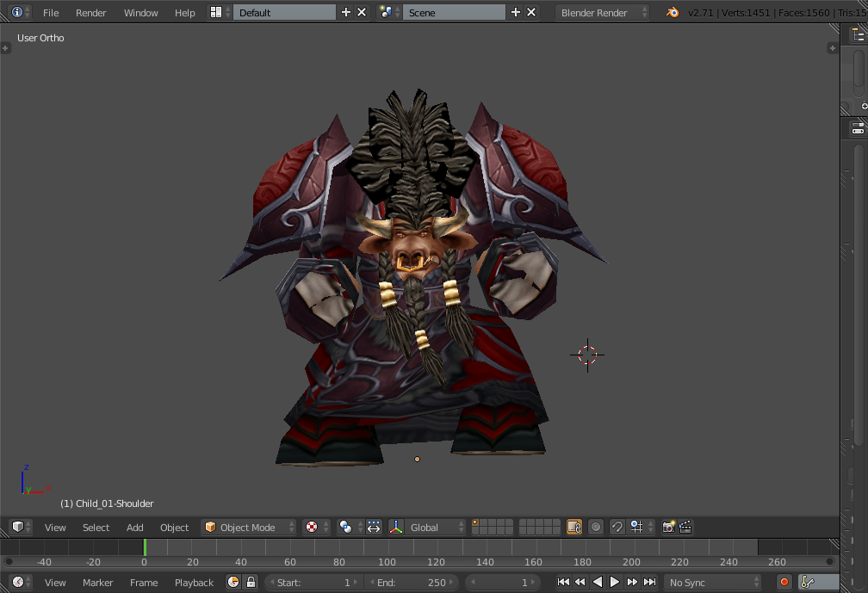Click the Scene name field
868x593 pixels.
pyautogui.click(x=454, y=12)
